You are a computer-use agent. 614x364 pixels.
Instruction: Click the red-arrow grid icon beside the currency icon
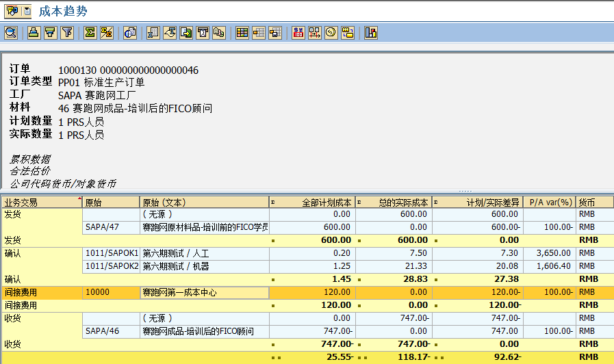(x=314, y=32)
